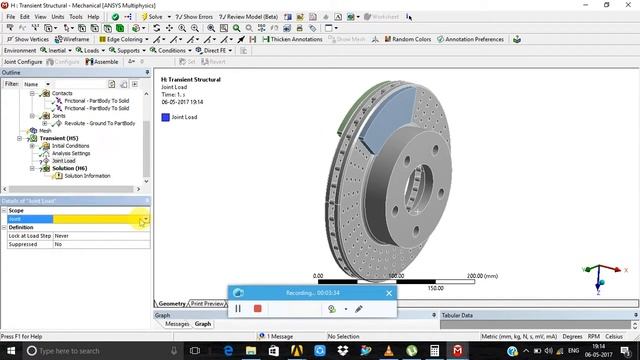The image size is (640, 360).
Task: Toggle Random Colors
Action: point(407,39)
